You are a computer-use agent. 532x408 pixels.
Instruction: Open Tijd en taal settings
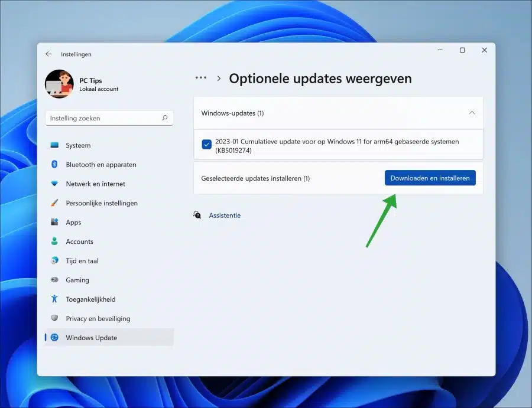[x=109, y=260]
